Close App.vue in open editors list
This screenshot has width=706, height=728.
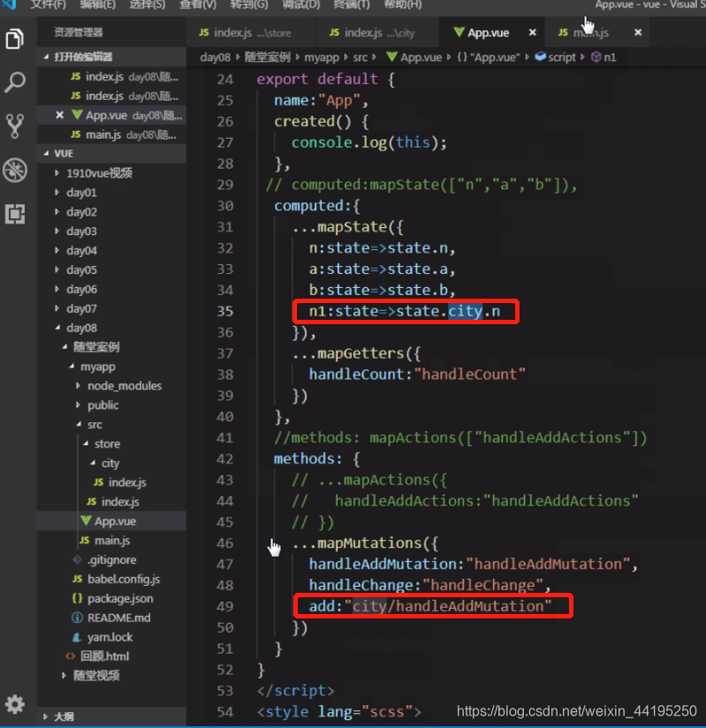(59, 115)
